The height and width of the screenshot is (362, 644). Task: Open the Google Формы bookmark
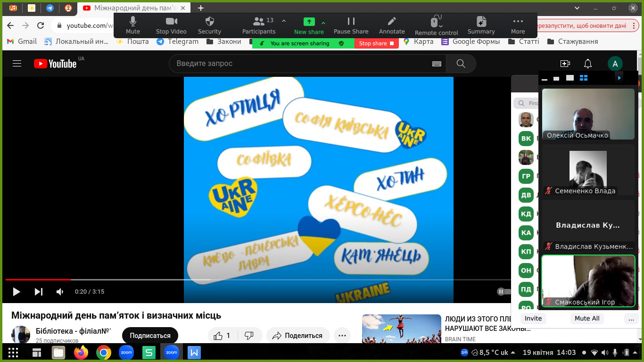click(471, 41)
